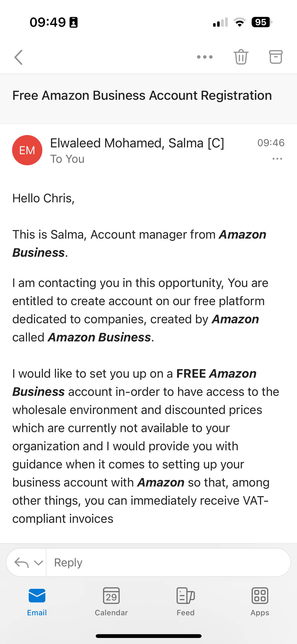Delete this email with the trash icon
This screenshot has height=644, width=297.
click(241, 57)
